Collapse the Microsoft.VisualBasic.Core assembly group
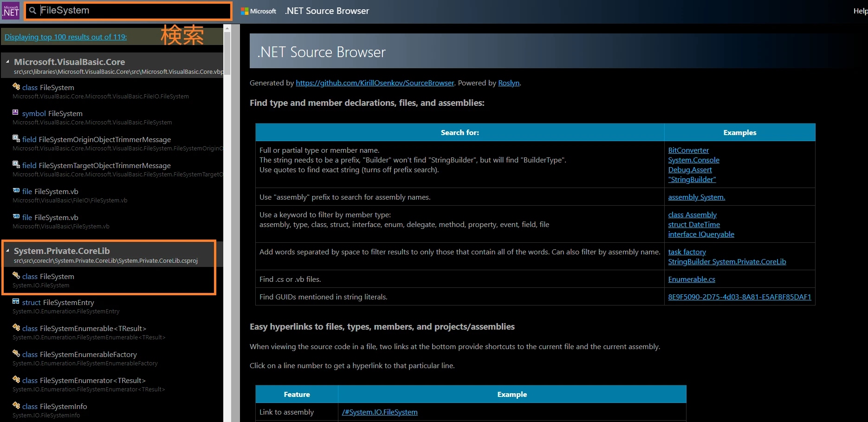The width and height of the screenshot is (868, 422). tap(7, 61)
